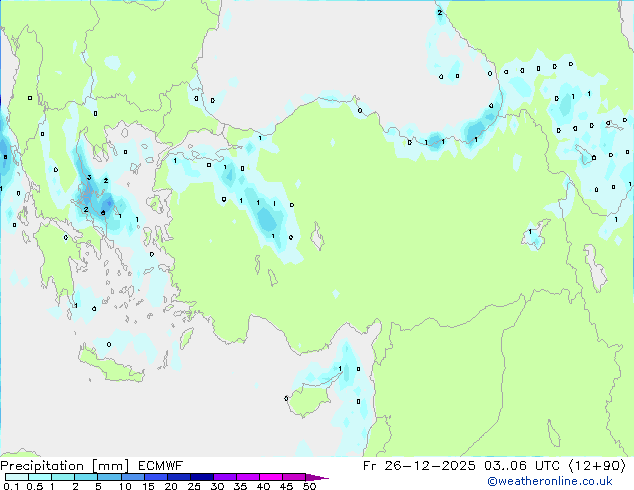The height and width of the screenshot is (490, 634).
Task: Click the legend label "35"
Action: click(x=240, y=486)
